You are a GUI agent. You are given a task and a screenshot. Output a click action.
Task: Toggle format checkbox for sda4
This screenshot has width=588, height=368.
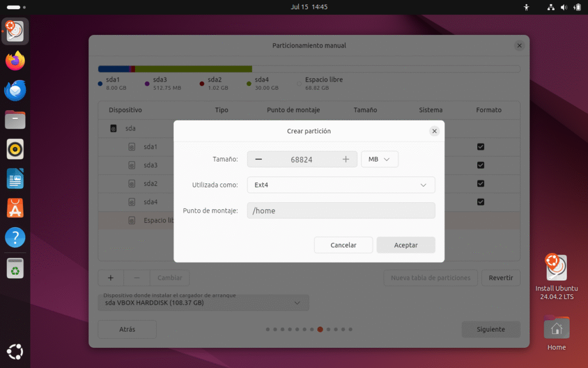[481, 202]
